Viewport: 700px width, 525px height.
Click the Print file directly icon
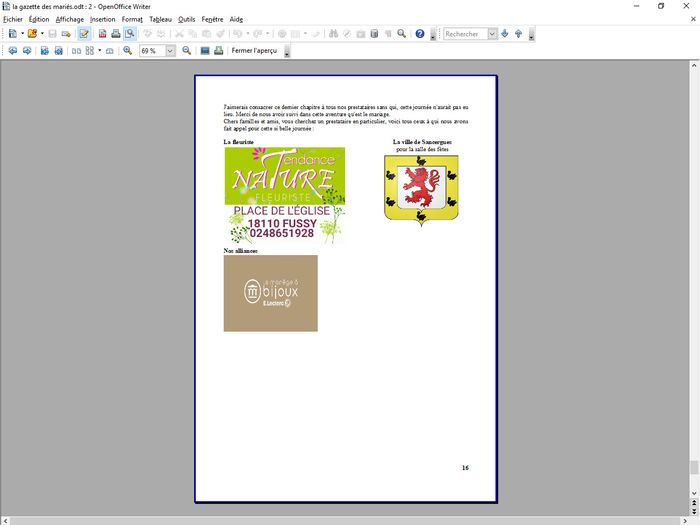(x=116, y=33)
